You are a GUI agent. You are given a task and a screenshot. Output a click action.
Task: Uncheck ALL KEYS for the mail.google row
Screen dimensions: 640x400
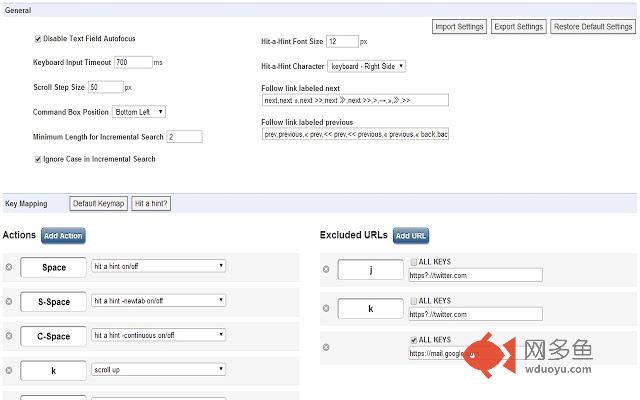tap(413, 340)
